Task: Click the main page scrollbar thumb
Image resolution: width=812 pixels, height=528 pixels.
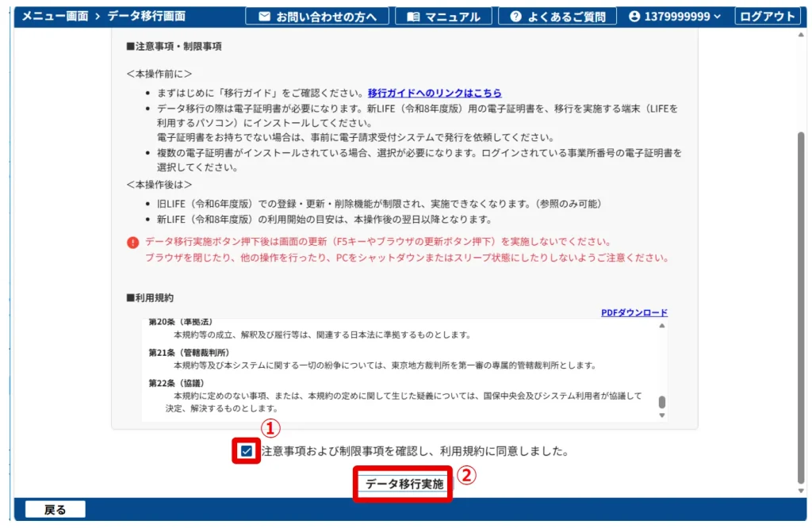Action: 801,308
